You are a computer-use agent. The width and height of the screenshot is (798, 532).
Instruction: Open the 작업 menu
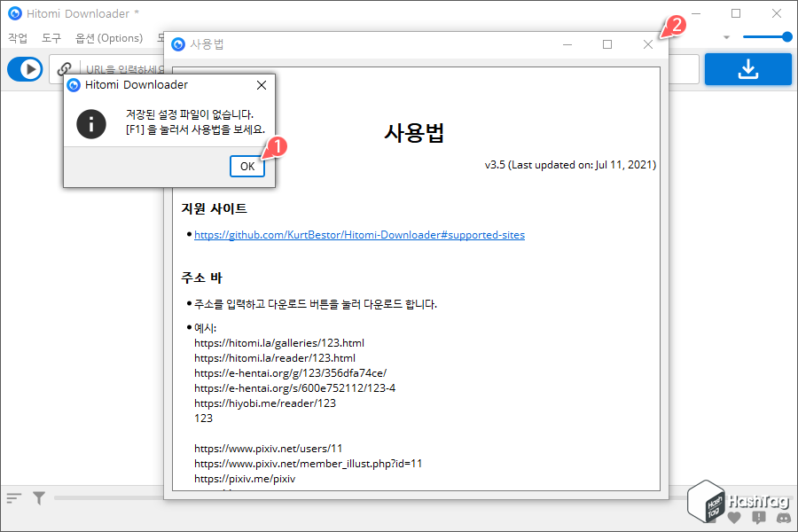[x=17, y=38]
